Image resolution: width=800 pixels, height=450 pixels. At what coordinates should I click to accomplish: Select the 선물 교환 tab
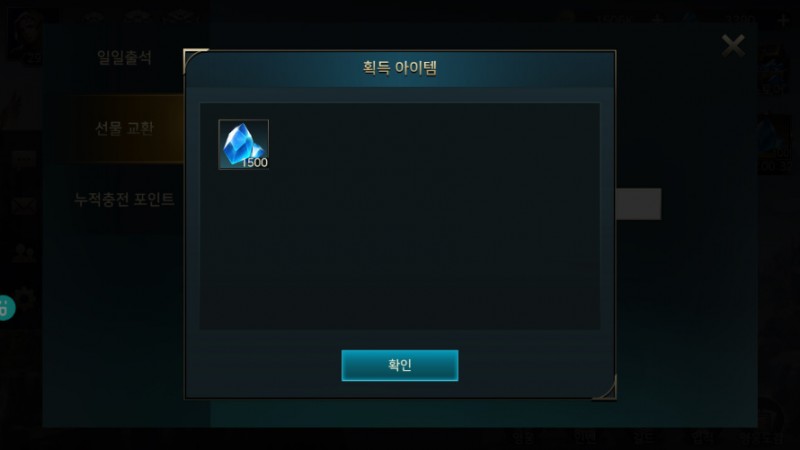click(124, 129)
